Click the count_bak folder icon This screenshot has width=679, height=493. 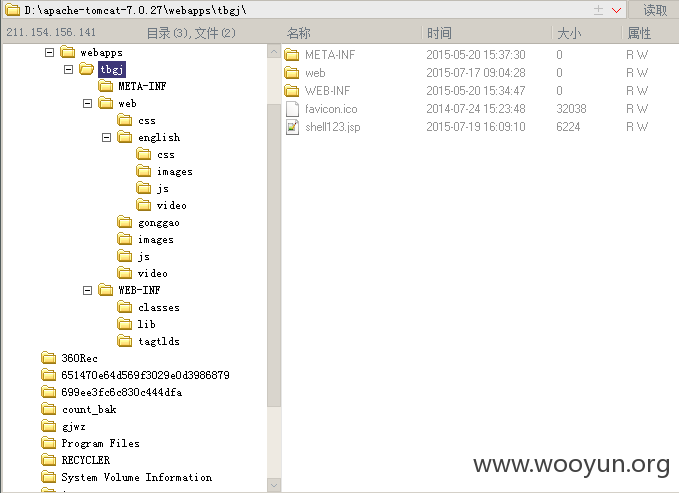pyautogui.click(x=48, y=409)
